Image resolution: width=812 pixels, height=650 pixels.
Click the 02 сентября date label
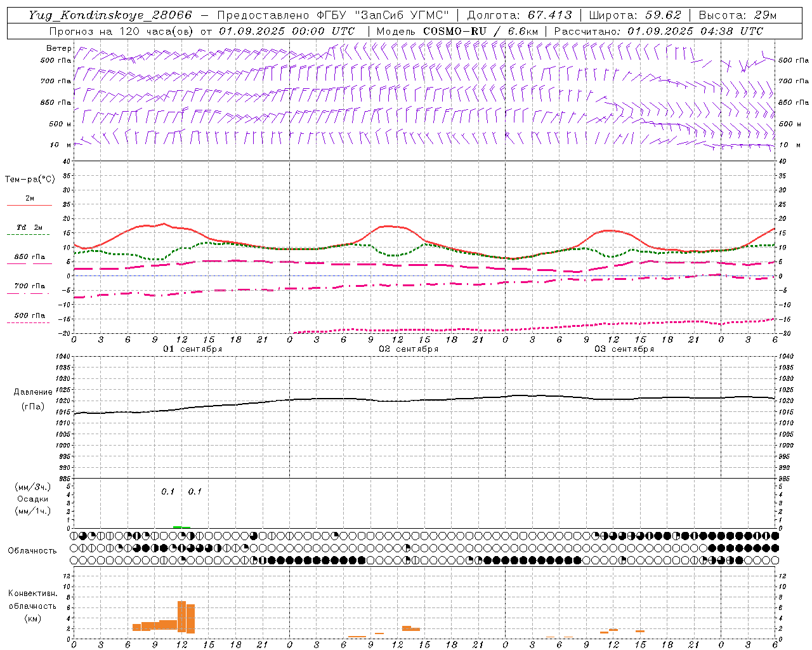point(409,349)
